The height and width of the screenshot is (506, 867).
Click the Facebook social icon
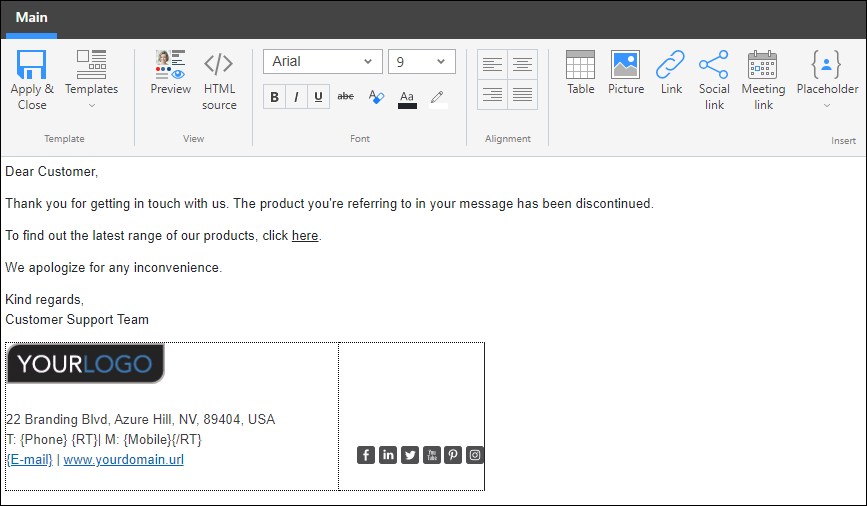365,455
